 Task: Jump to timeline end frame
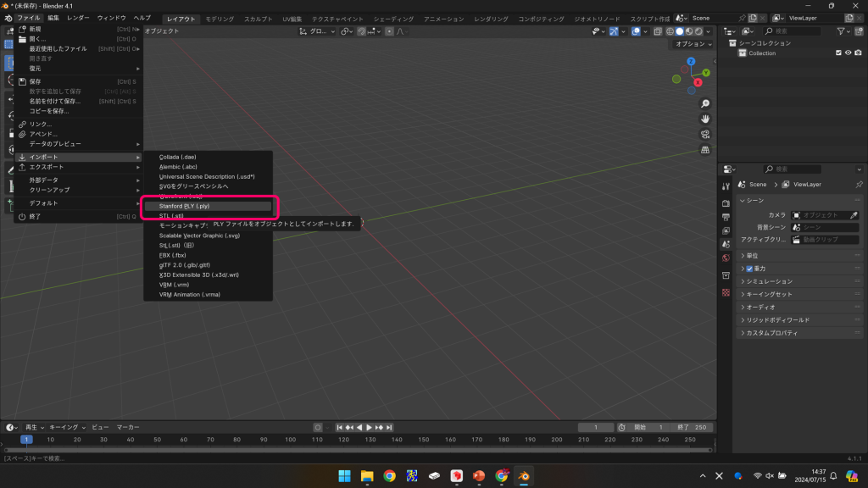coord(389,427)
